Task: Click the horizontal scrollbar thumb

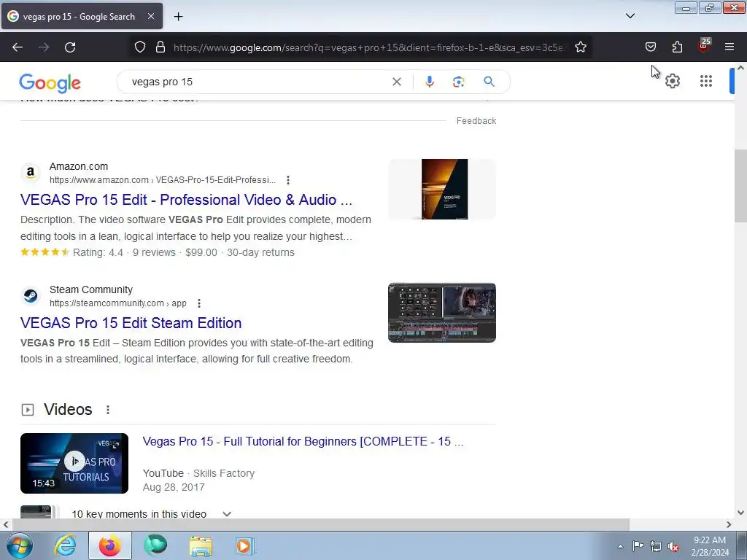Action: (320, 524)
